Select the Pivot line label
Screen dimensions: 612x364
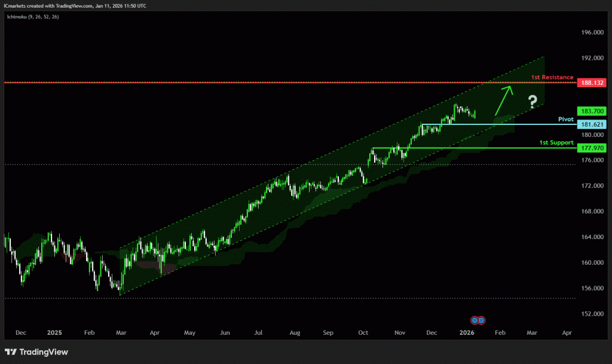565,120
